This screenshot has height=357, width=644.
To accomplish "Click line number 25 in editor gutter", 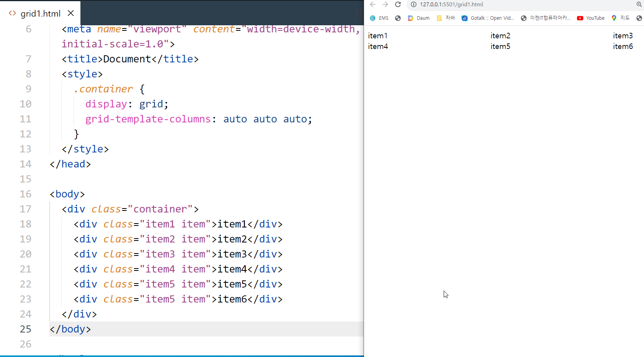I will (26, 329).
